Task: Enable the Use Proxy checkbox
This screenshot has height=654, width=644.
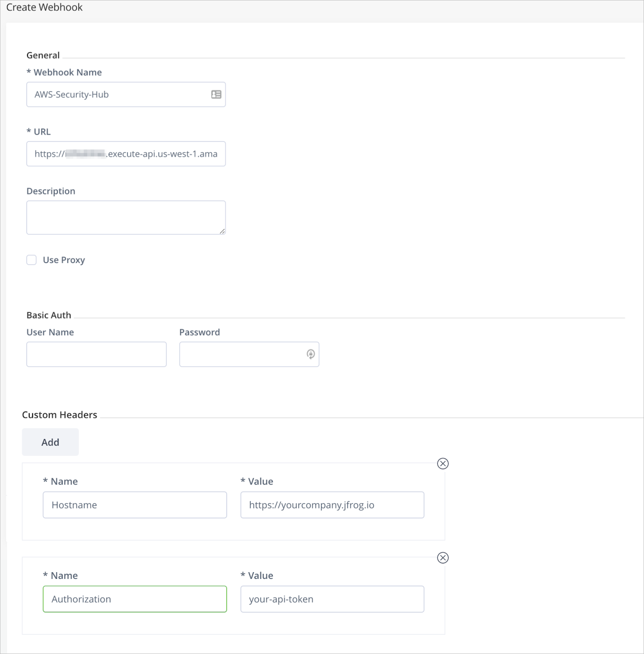Action: pyautogui.click(x=32, y=260)
